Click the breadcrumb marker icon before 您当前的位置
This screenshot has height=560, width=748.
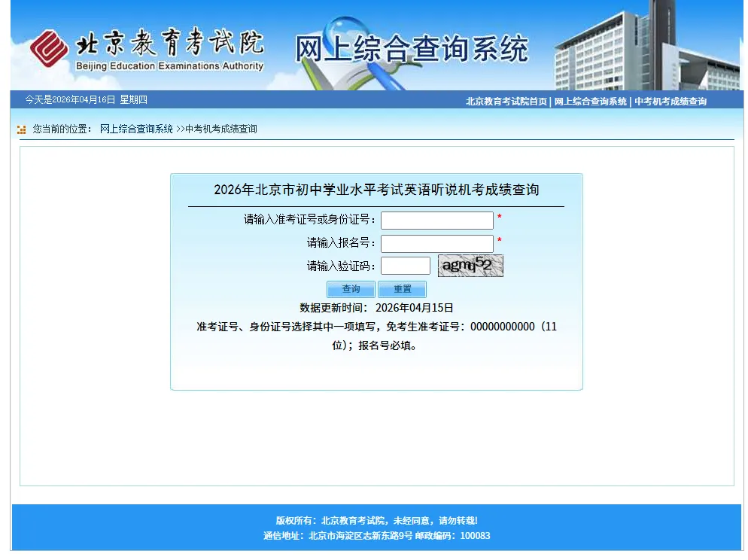21,129
